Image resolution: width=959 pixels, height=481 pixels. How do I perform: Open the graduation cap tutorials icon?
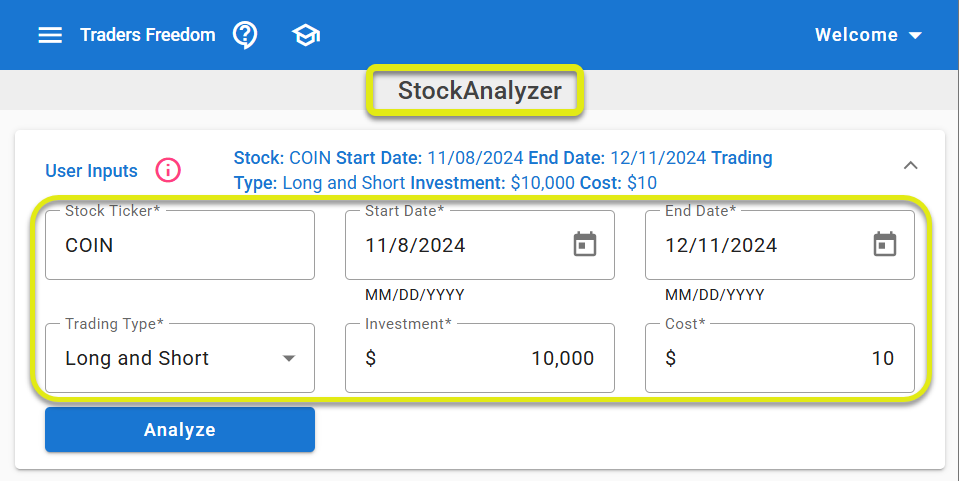[x=305, y=35]
